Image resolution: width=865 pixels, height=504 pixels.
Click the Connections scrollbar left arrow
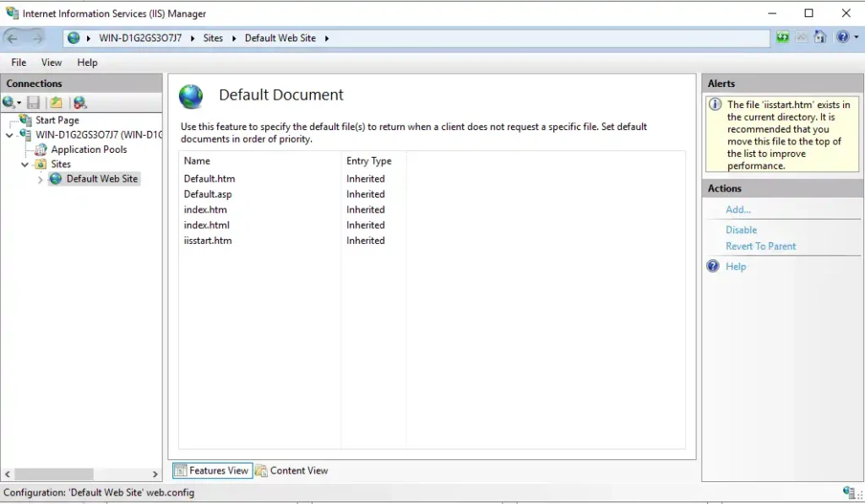(x=8, y=474)
